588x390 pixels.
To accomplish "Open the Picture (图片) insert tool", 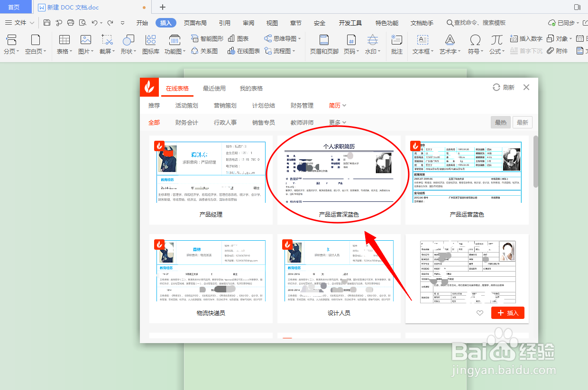I will (86, 45).
